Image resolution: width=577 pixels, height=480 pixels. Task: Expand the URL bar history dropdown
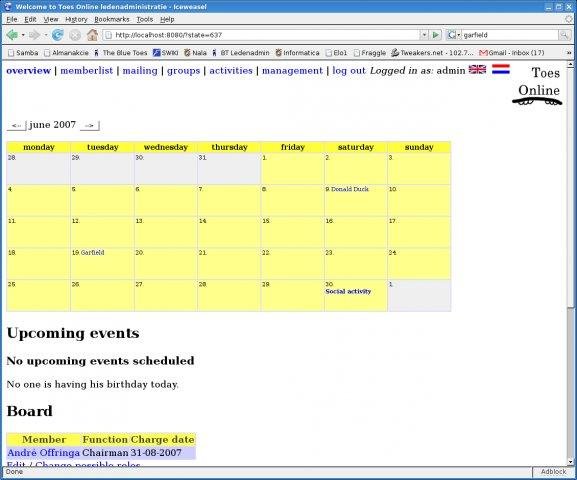[424, 35]
